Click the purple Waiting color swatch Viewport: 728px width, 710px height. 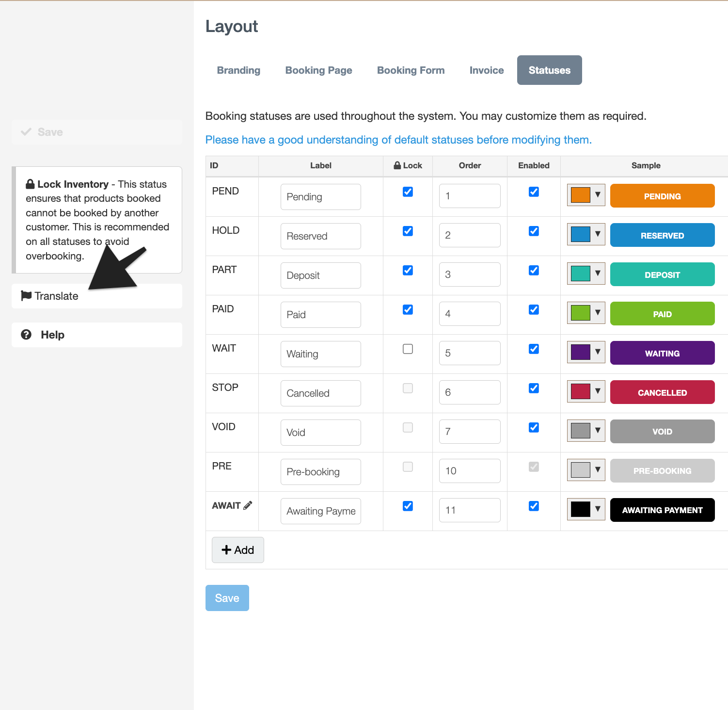[580, 352]
